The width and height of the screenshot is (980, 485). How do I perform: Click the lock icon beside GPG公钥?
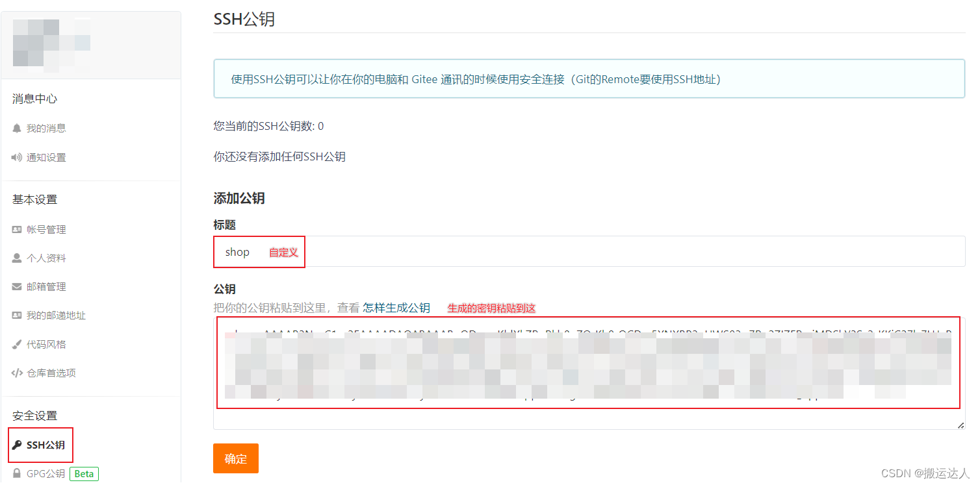click(17, 474)
